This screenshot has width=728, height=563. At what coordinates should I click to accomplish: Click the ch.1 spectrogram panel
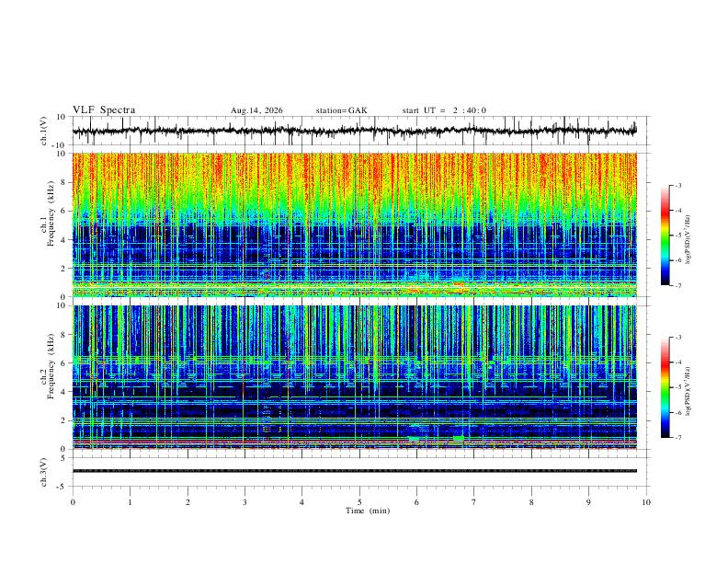(354, 224)
